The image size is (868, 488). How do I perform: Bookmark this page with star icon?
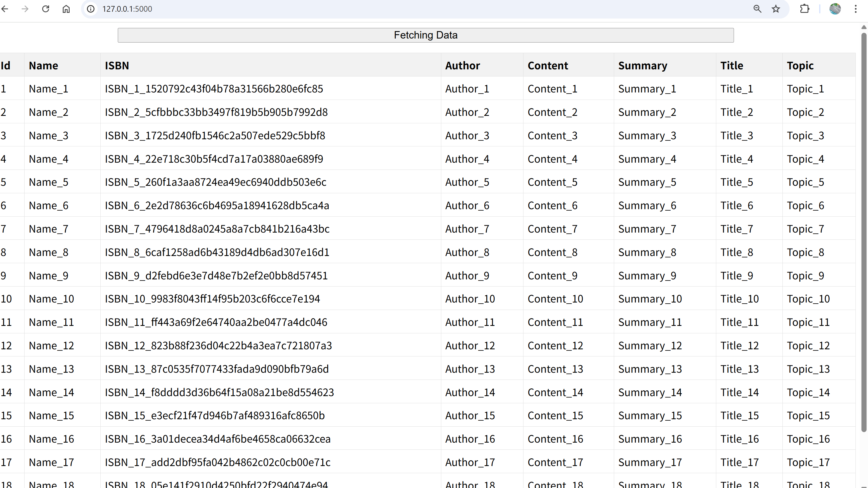(776, 9)
